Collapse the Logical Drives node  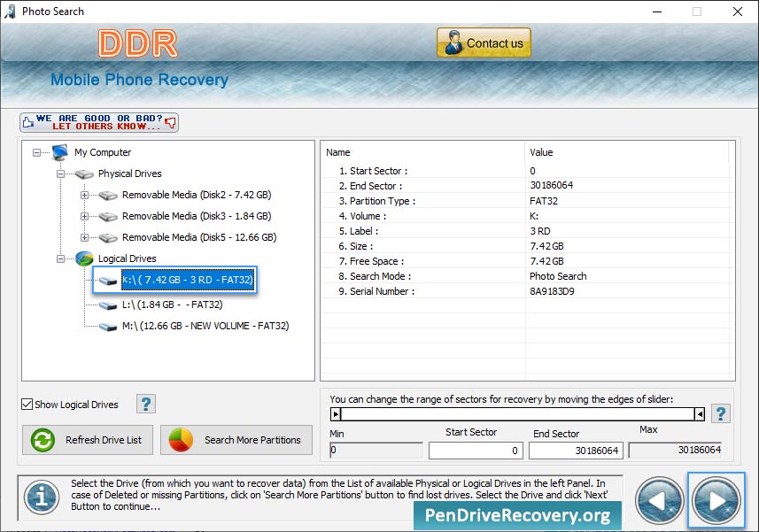[x=60, y=259]
